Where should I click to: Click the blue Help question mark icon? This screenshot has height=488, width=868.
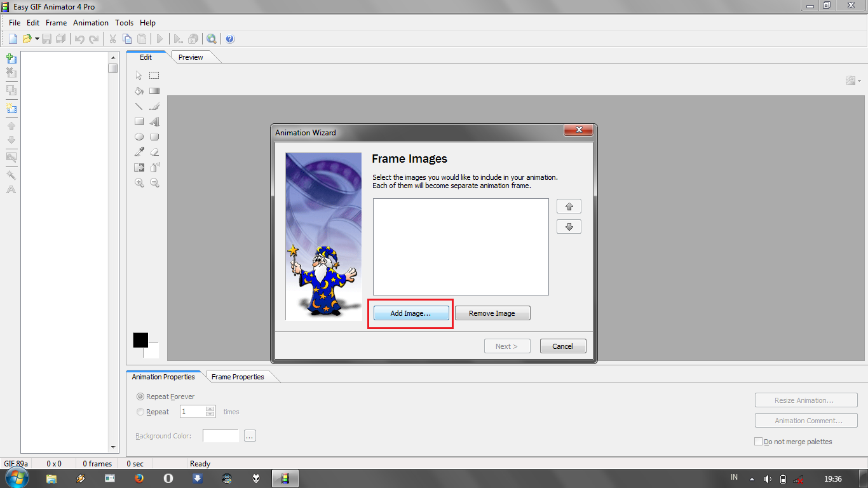point(230,39)
